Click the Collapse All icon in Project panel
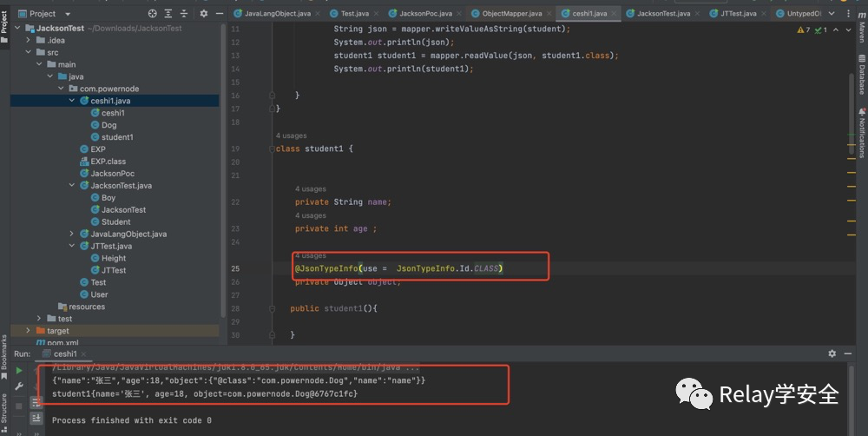 [184, 13]
